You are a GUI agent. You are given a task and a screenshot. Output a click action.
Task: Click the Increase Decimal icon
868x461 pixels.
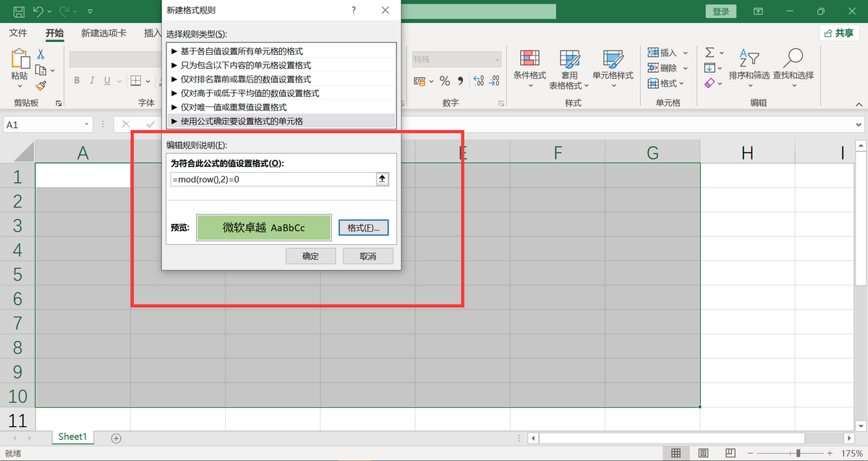point(477,81)
